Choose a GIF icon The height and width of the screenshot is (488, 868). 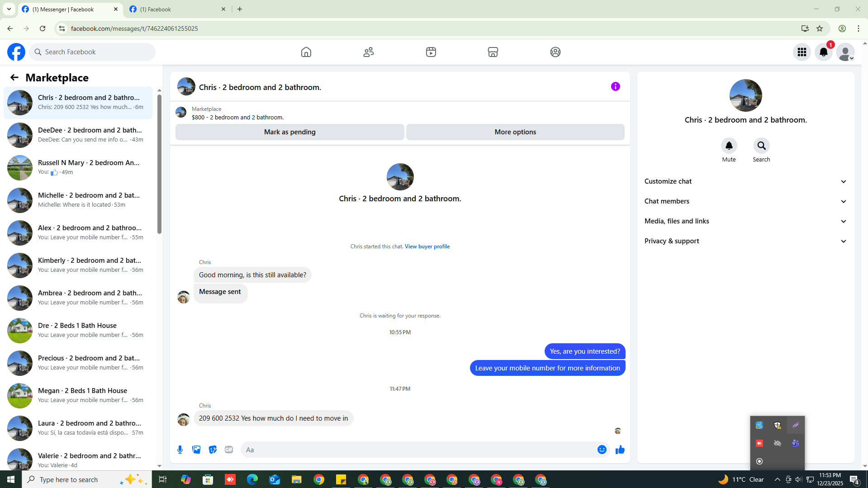pos(229,450)
